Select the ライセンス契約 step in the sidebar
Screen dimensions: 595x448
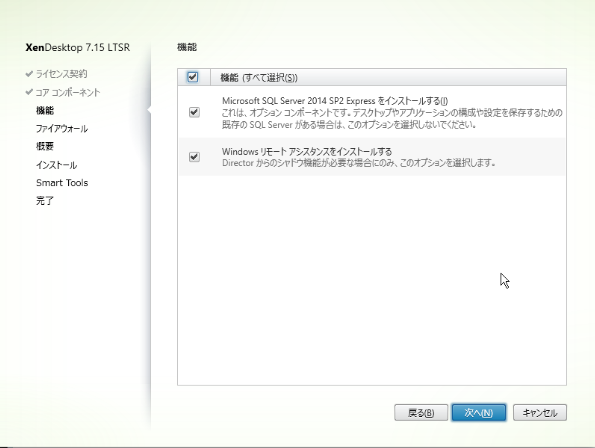(61, 74)
